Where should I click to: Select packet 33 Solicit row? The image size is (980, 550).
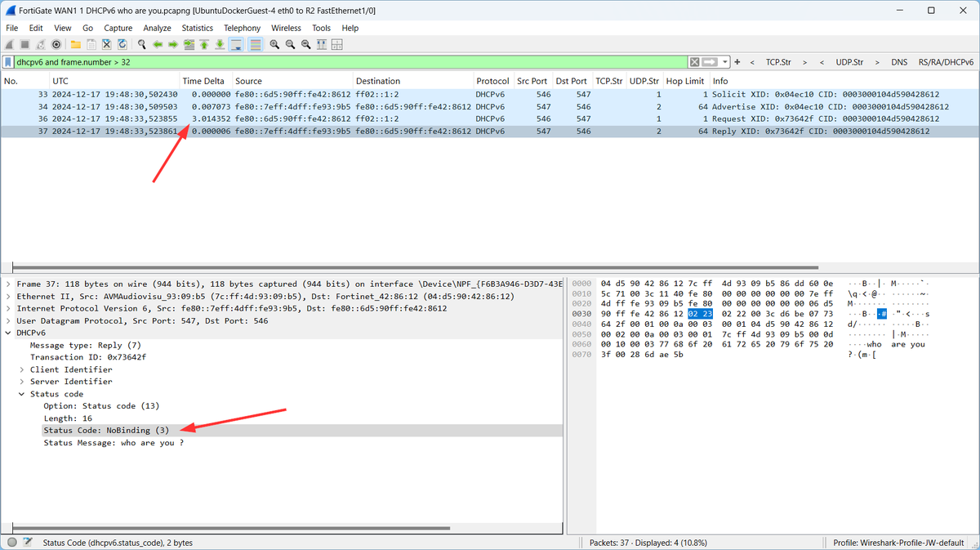(x=490, y=95)
